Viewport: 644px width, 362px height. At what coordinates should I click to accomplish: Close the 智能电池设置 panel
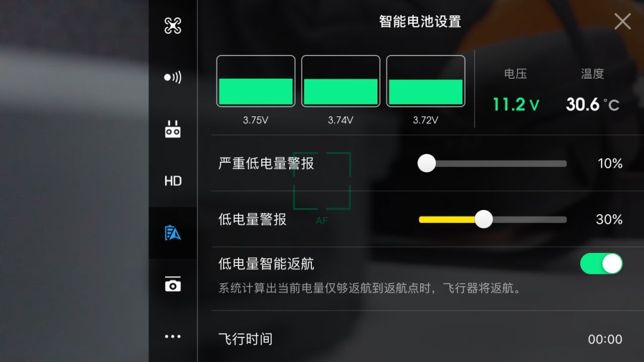coord(622,21)
